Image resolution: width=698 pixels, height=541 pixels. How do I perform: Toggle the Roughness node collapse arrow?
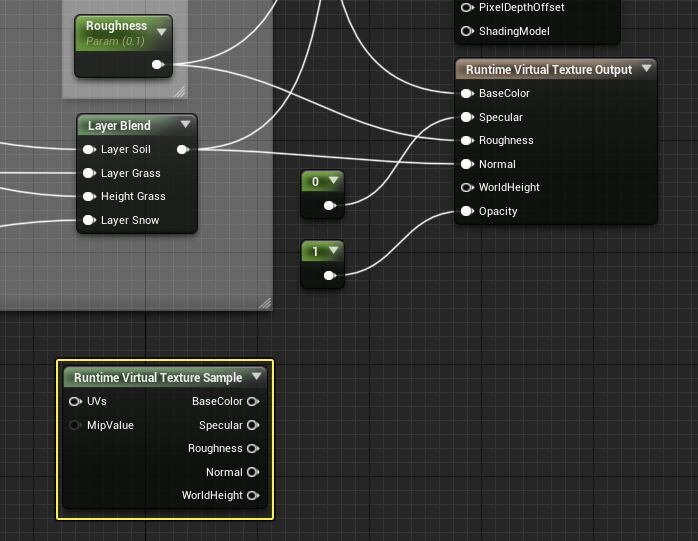coord(161,31)
